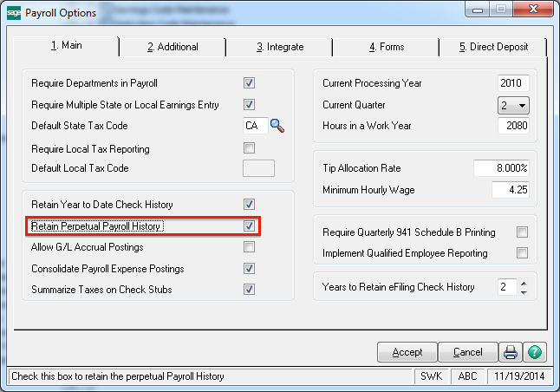The width and height of the screenshot is (560, 392).
Task: Select the Integrate tab
Action: [x=279, y=47]
